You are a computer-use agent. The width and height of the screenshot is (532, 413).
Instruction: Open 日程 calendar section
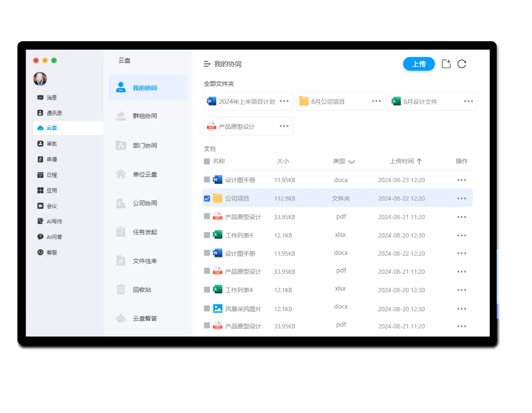pos(47,175)
